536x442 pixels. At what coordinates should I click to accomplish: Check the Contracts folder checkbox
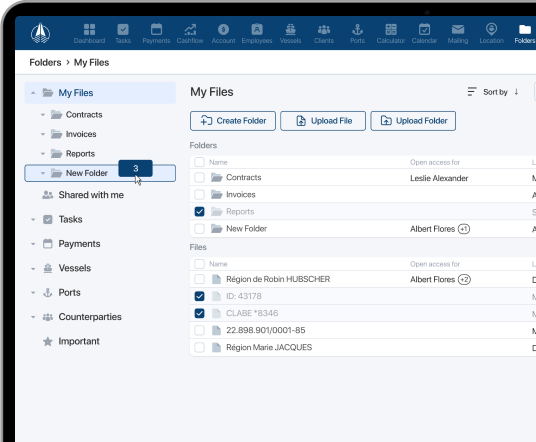[199, 177]
